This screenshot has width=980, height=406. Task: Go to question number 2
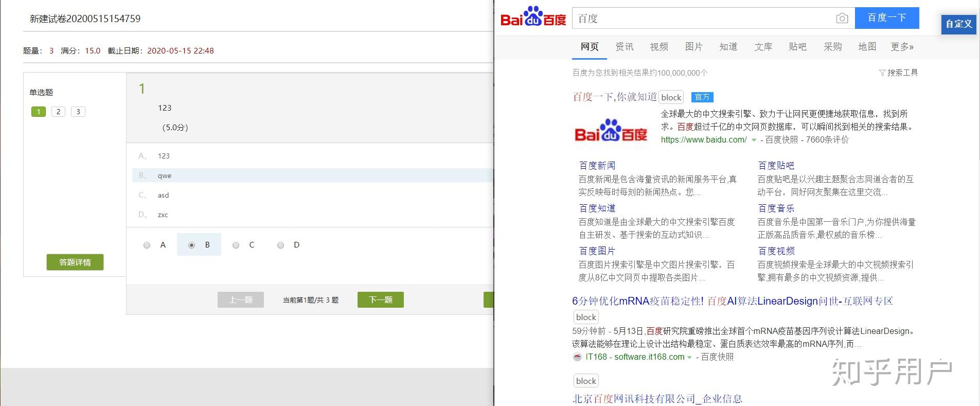coord(58,112)
